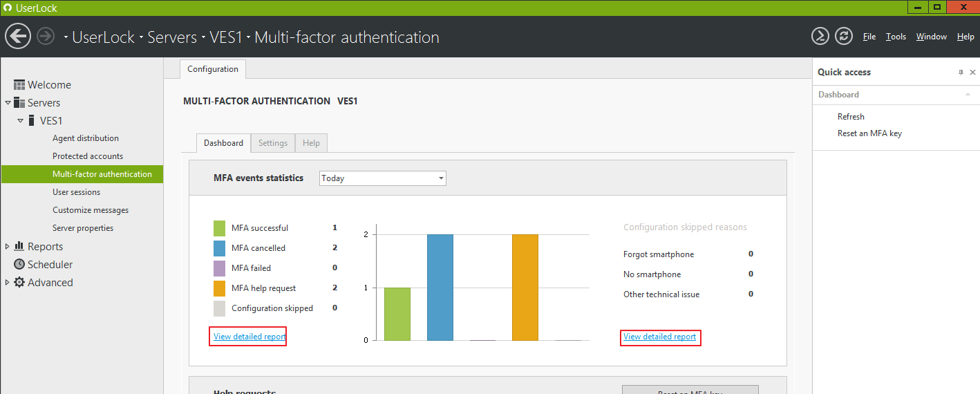980x394 pixels.
Task: Select Welcome in the sidebar
Action: (x=49, y=85)
